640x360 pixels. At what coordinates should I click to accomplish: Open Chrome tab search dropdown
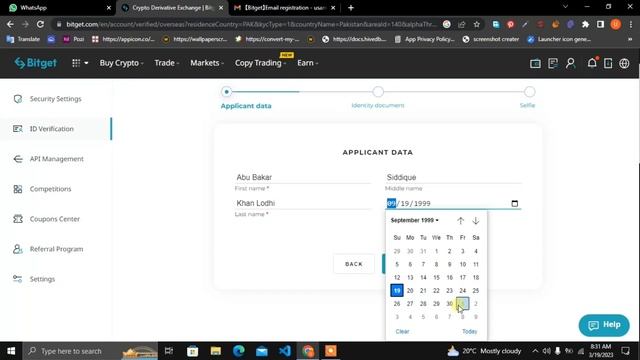point(565,7)
